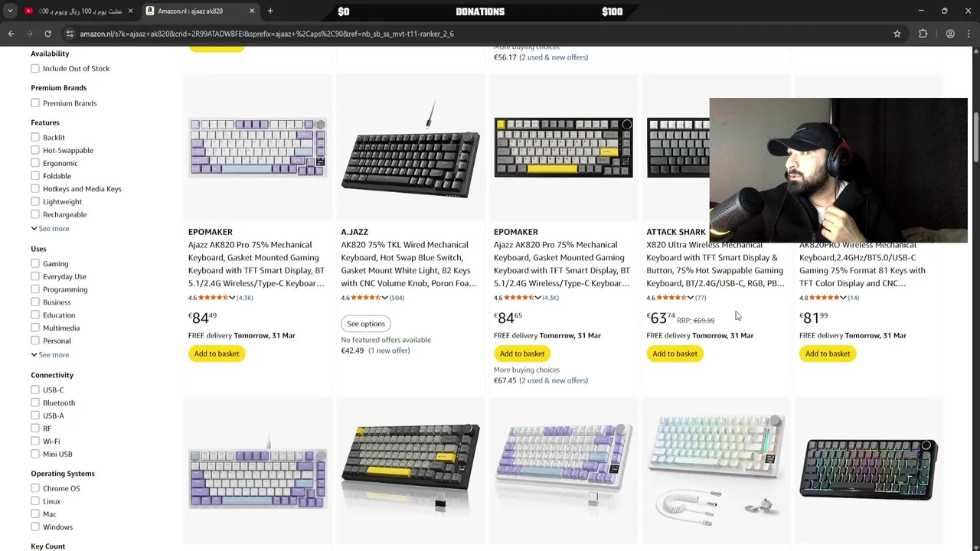Open the Chrome profile icon
Screen dimensions: 980x551
[950, 34]
